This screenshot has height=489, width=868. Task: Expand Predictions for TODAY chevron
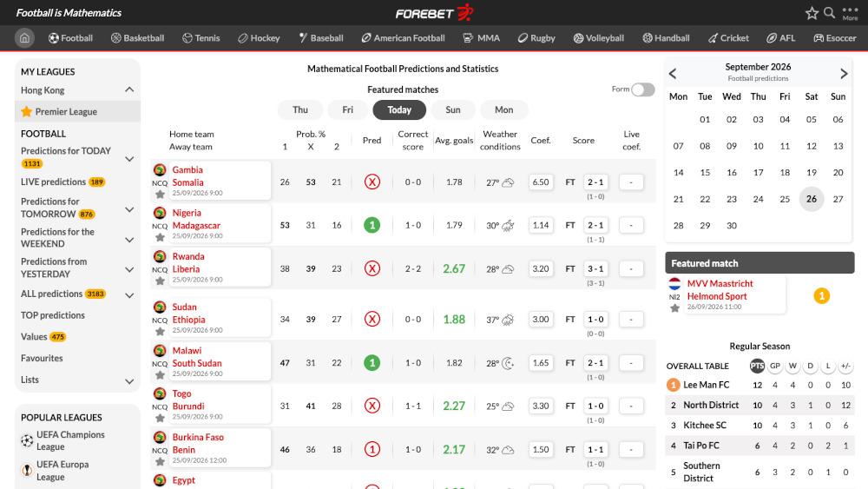pyautogui.click(x=129, y=159)
